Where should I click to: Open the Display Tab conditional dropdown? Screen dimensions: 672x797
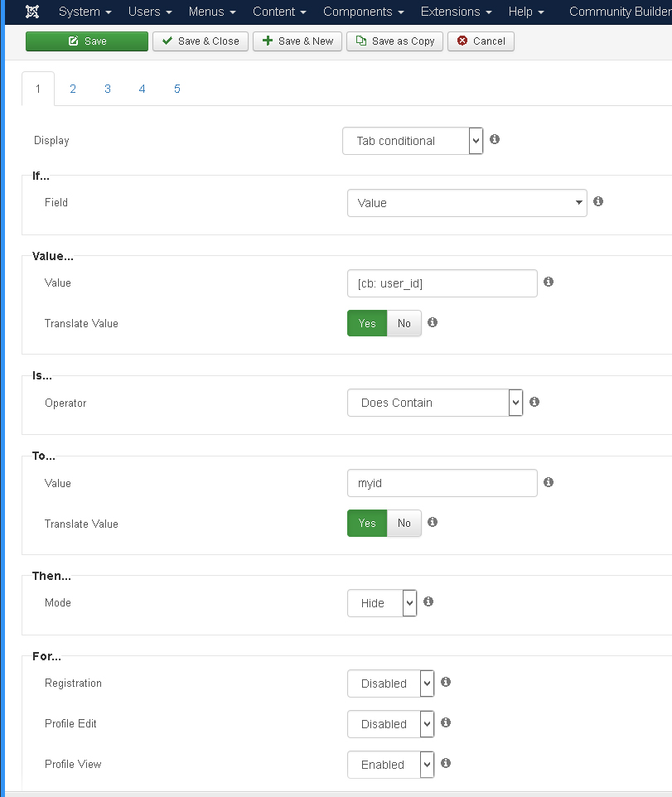[x=413, y=141]
